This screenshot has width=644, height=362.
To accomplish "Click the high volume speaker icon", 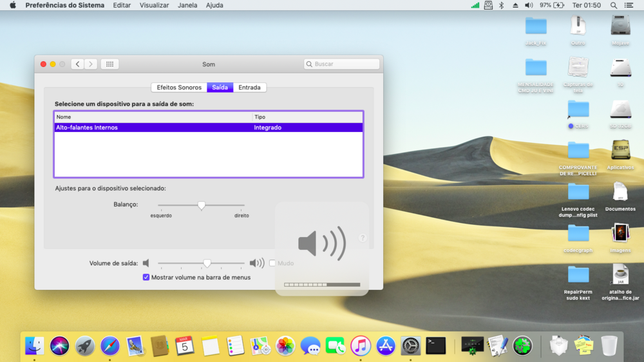I will click(x=256, y=263).
